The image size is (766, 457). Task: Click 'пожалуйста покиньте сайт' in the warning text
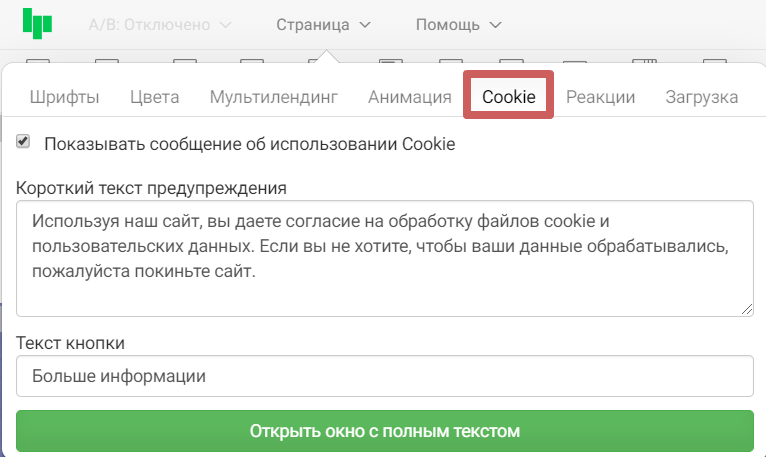[144, 271]
